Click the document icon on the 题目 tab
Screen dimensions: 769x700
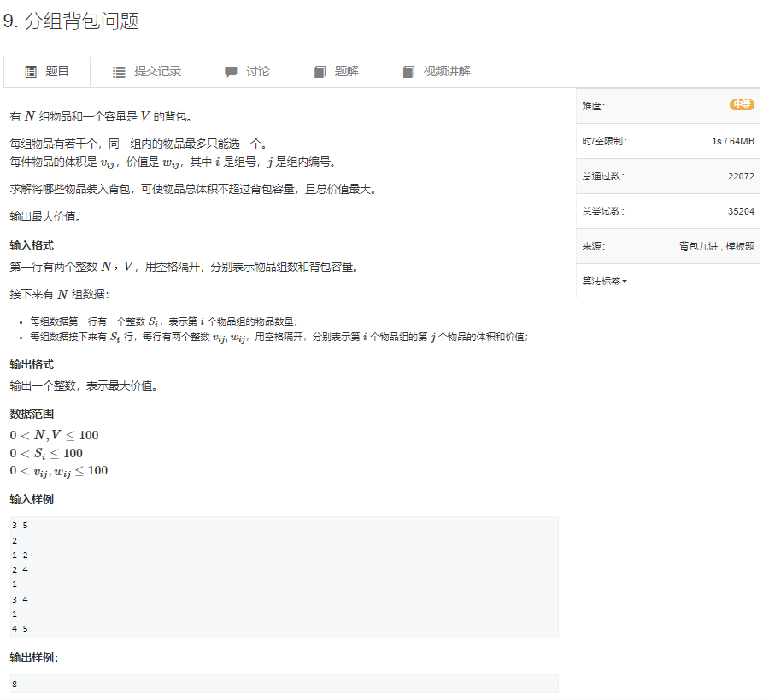click(29, 71)
